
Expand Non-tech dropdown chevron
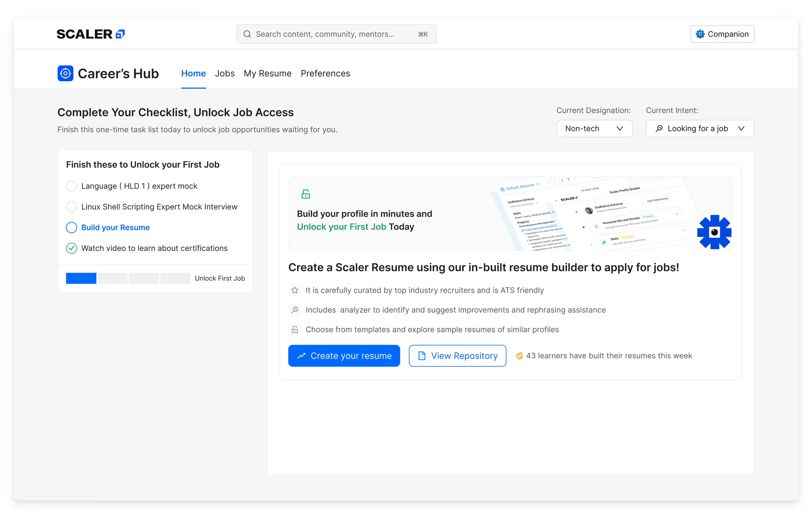point(620,128)
